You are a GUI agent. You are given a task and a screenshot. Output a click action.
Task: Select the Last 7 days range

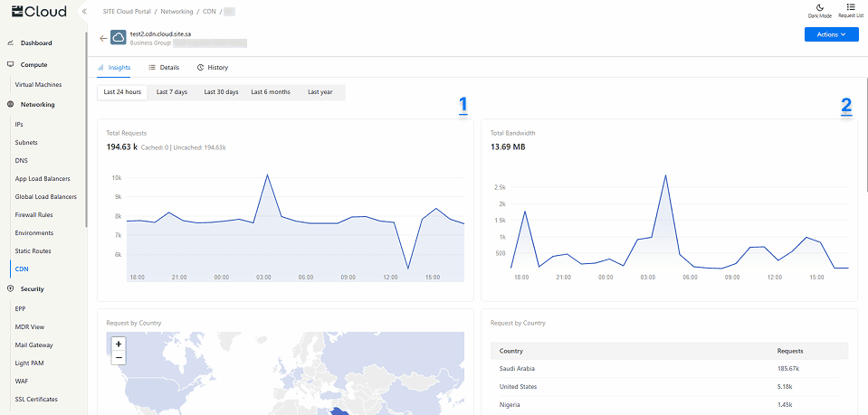(x=172, y=92)
